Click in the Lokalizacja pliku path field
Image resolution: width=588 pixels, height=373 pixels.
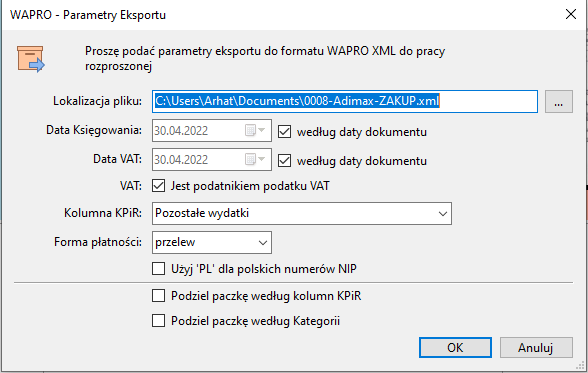point(345,101)
